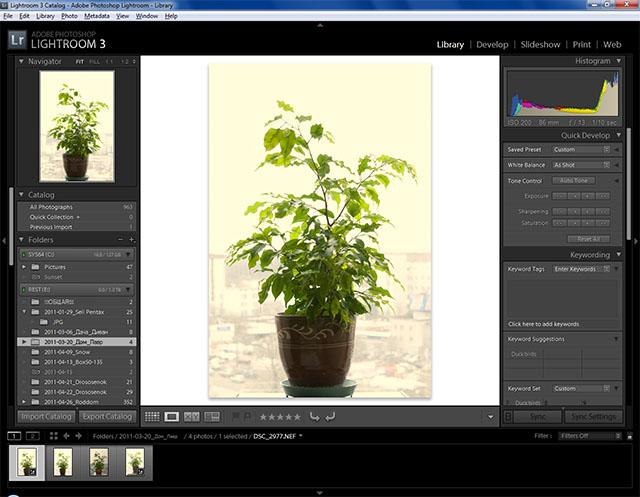The width and height of the screenshot is (640, 497).
Task: Open the Metadata menu
Action: coord(97,16)
